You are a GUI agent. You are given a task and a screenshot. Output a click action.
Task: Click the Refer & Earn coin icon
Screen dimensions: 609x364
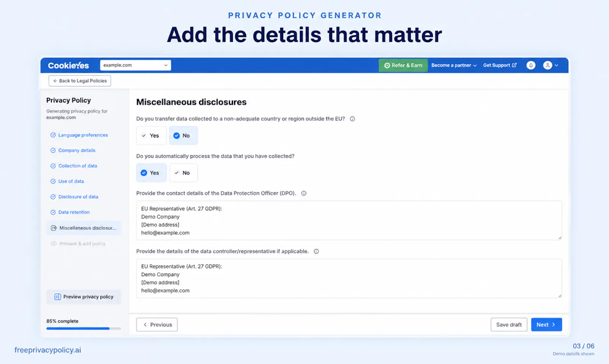pos(387,65)
